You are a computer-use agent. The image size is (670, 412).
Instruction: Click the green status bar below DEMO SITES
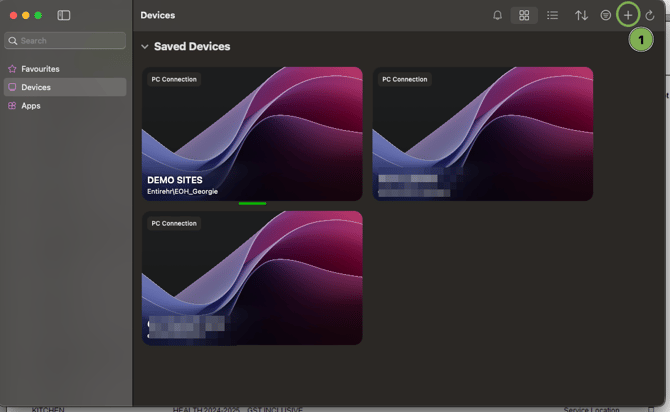point(252,203)
